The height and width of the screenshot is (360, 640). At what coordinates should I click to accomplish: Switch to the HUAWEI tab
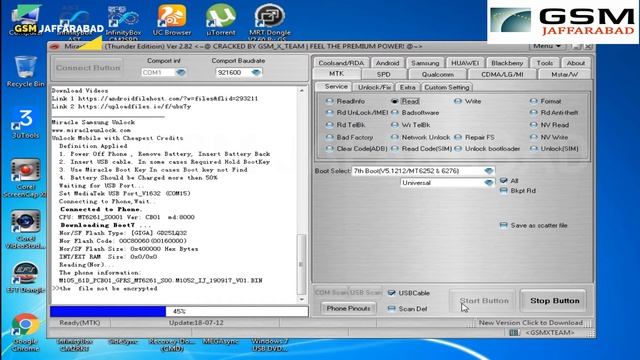click(x=464, y=63)
